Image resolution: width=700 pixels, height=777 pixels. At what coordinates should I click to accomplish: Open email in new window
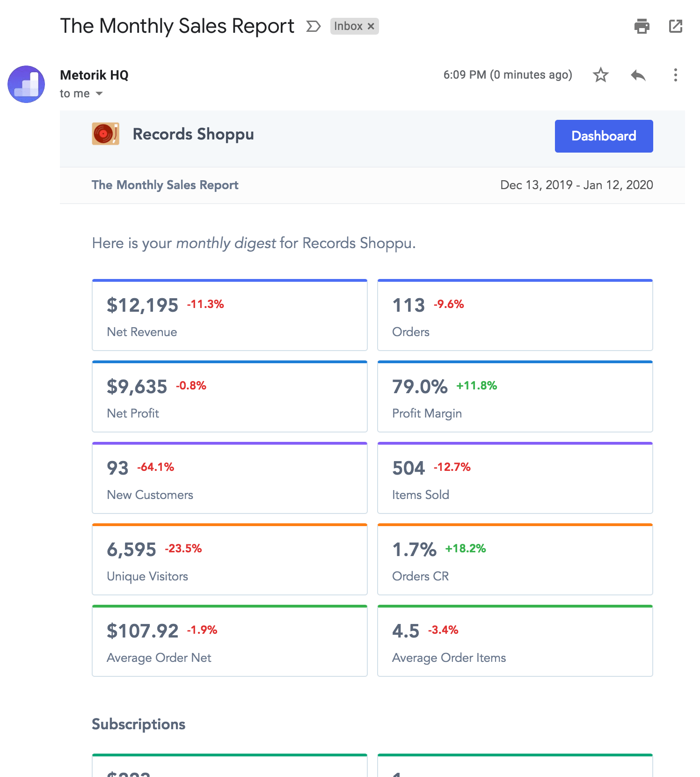(675, 26)
